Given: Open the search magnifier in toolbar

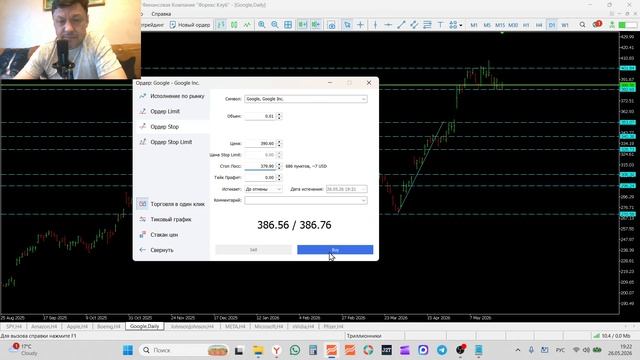Looking at the screenshot, I should (x=582, y=25).
